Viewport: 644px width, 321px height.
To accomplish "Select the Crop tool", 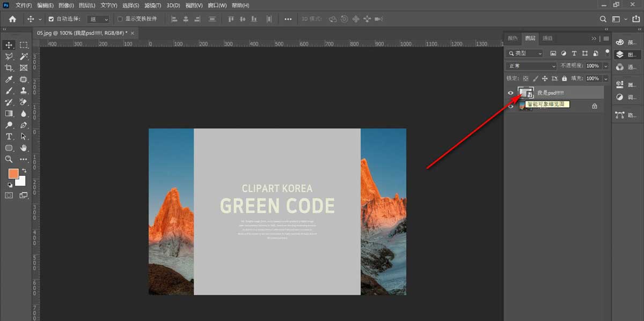I will tap(9, 68).
